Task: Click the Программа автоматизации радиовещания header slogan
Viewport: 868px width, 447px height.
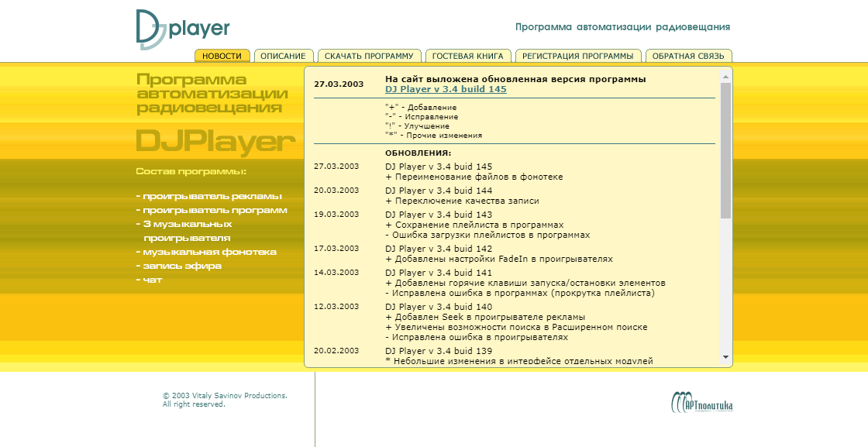Action: coord(623,27)
